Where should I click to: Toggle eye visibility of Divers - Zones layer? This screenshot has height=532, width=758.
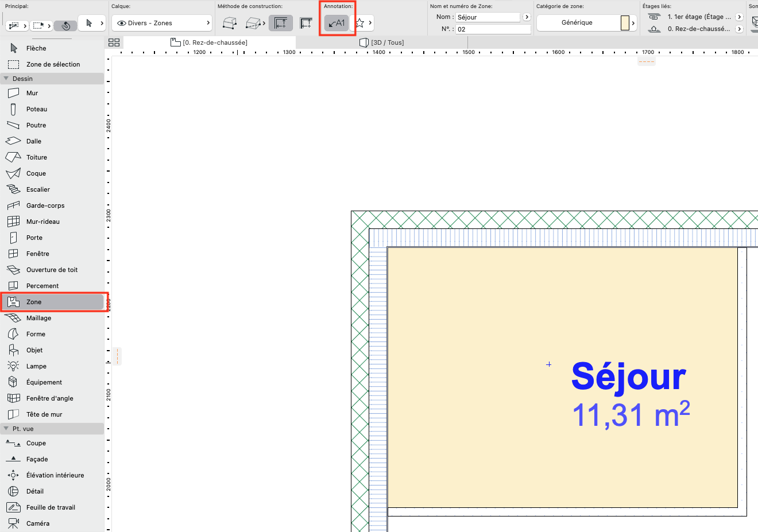(122, 23)
